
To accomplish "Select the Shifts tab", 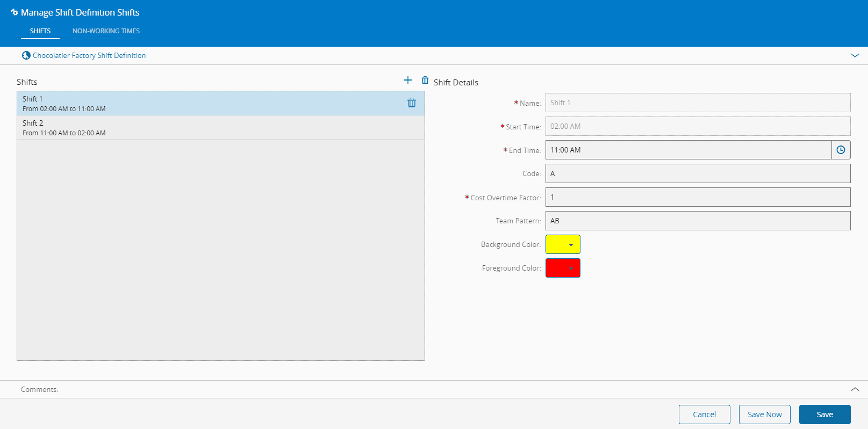I will point(40,31).
